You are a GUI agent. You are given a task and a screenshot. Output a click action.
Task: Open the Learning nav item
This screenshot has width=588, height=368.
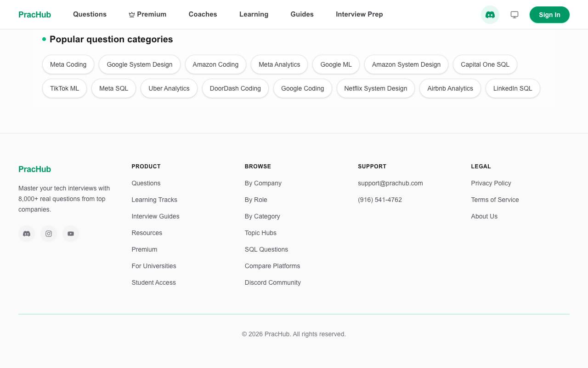point(254,14)
